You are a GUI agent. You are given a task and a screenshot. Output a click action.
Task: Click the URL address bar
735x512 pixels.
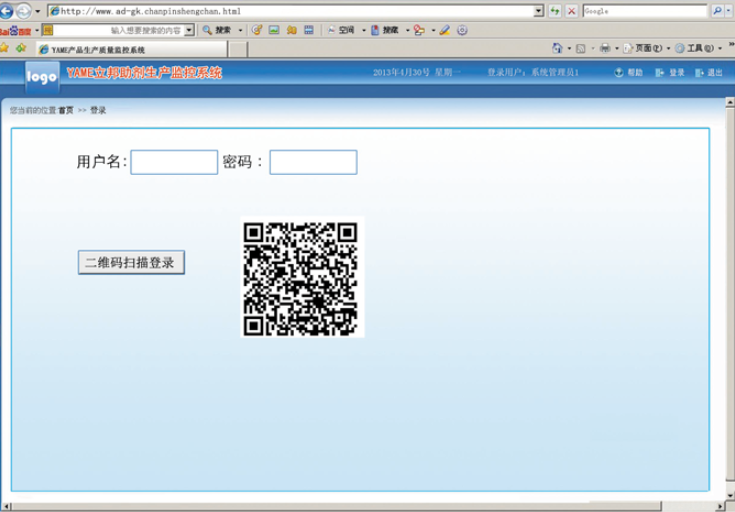point(291,11)
